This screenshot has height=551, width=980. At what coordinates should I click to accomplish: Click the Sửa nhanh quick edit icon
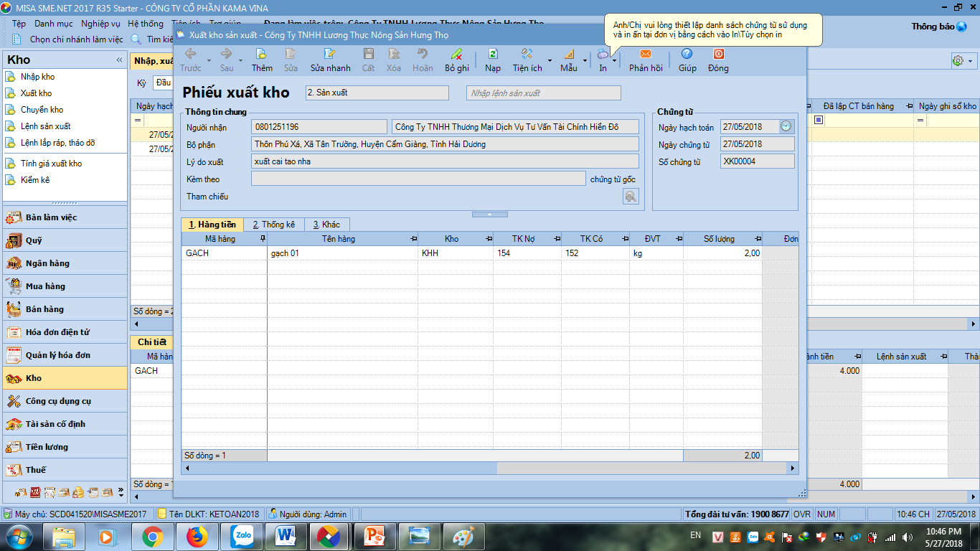pyautogui.click(x=330, y=54)
